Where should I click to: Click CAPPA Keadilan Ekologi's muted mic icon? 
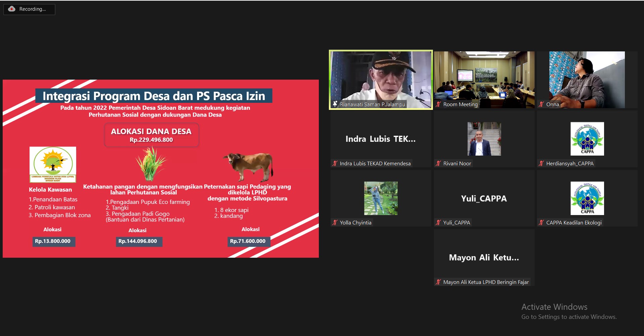[x=541, y=223]
